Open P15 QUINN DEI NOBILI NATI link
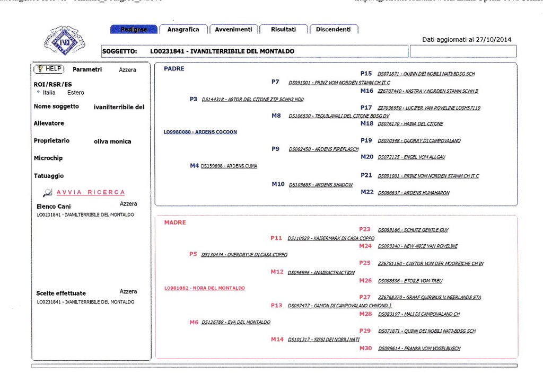The image size is (543, 392). pyautogui.click(x=426, y=74)
